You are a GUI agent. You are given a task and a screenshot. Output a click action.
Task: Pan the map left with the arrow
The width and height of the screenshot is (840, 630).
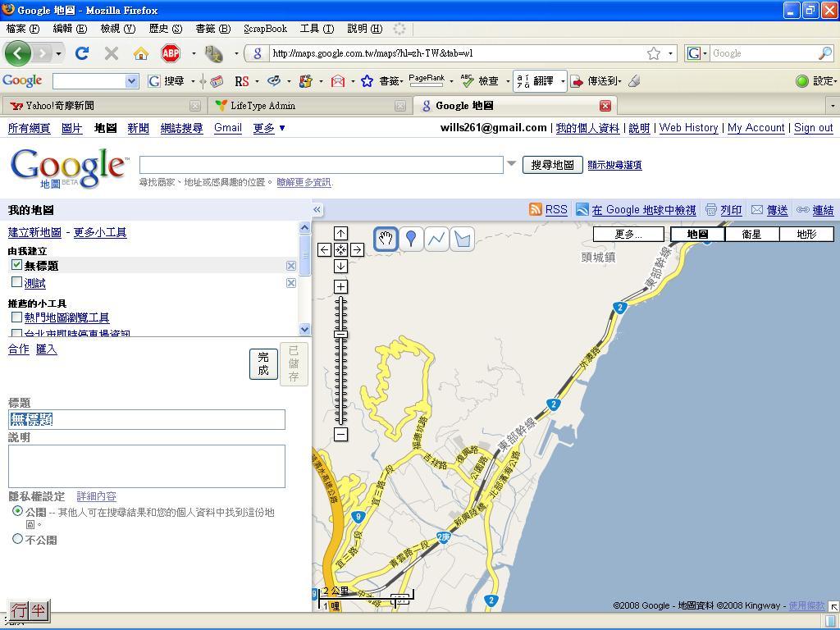(x=324, y=249)
